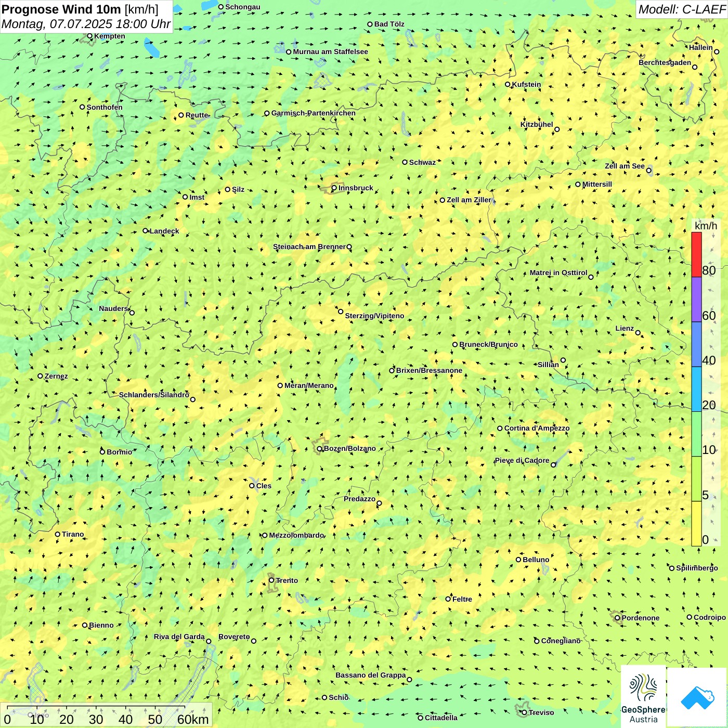The image size is (728, 728).
Task: Click the Innsbruck city marker
Action: [334, 188]
